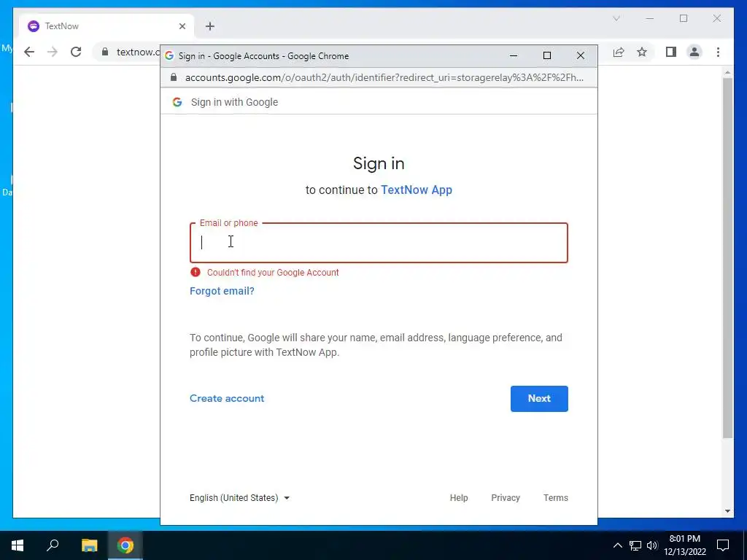
Task: Click the Google icon in popup title bar
Action: 169,55
